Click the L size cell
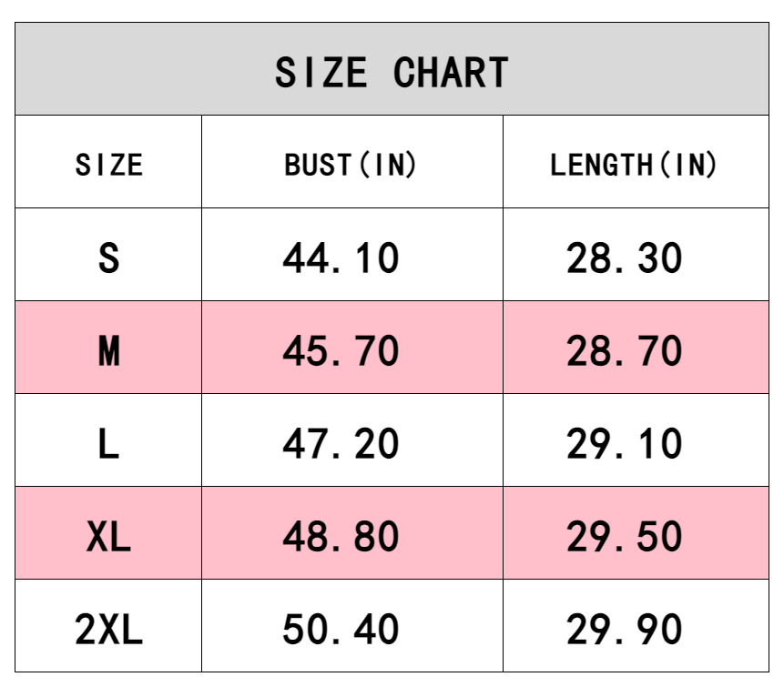The width and height of the screenshot is (784, 687). point(108,444)
